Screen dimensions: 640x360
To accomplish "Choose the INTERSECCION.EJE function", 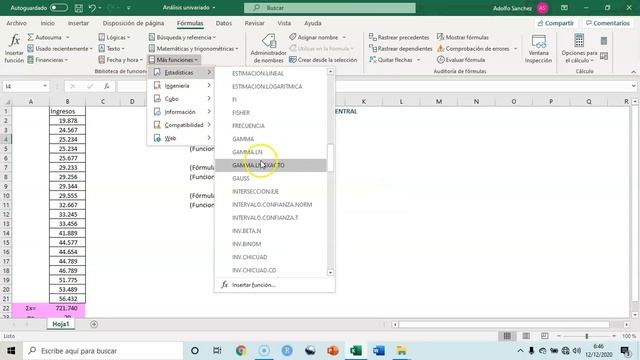I will tap(255, 191).
